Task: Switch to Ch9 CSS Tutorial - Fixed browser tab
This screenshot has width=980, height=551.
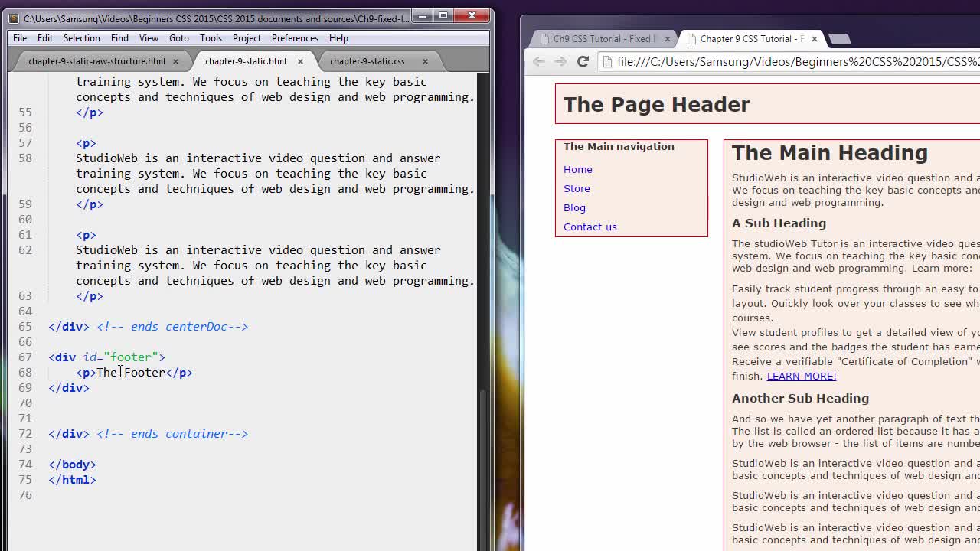Action: 604,39
